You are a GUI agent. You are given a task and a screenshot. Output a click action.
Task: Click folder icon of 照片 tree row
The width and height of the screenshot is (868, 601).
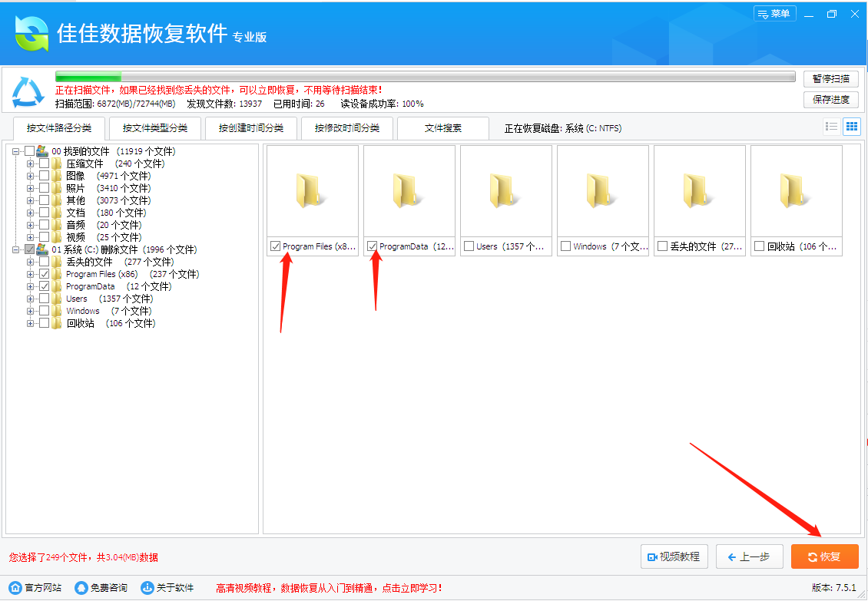(x=57, y=188)
